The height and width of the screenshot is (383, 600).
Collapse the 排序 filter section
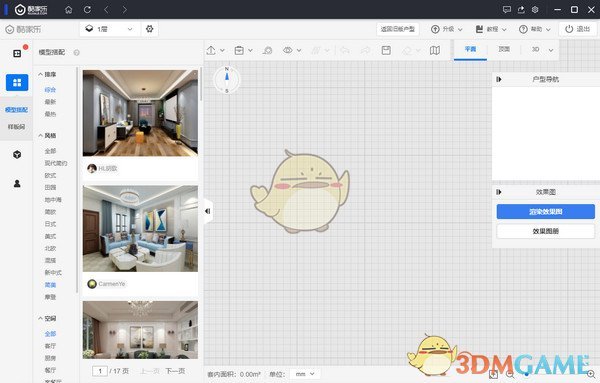pyautogui.click(x=47, y=74)
